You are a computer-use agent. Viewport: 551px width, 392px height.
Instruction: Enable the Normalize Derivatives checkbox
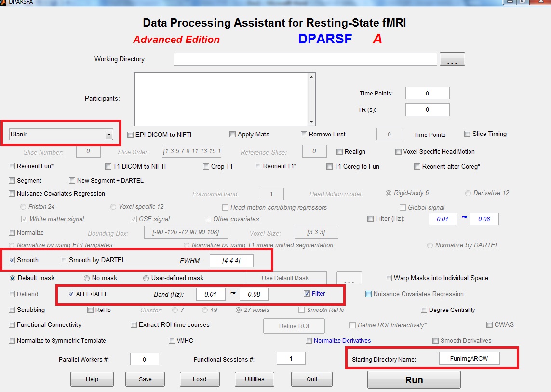pos(309,341)
